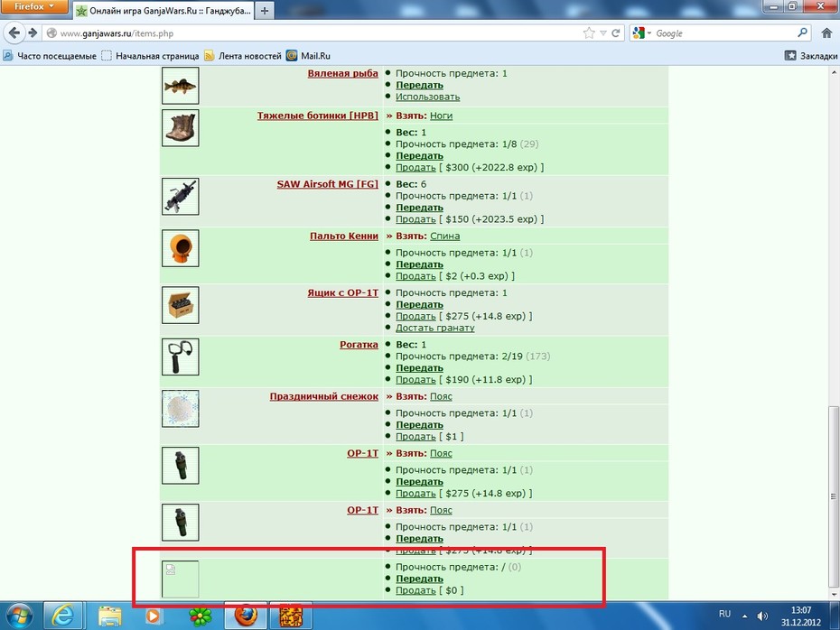The image size is (840, 630).
Task: Click the OP-1T box crate icon
Action: (x=181, y=305)
